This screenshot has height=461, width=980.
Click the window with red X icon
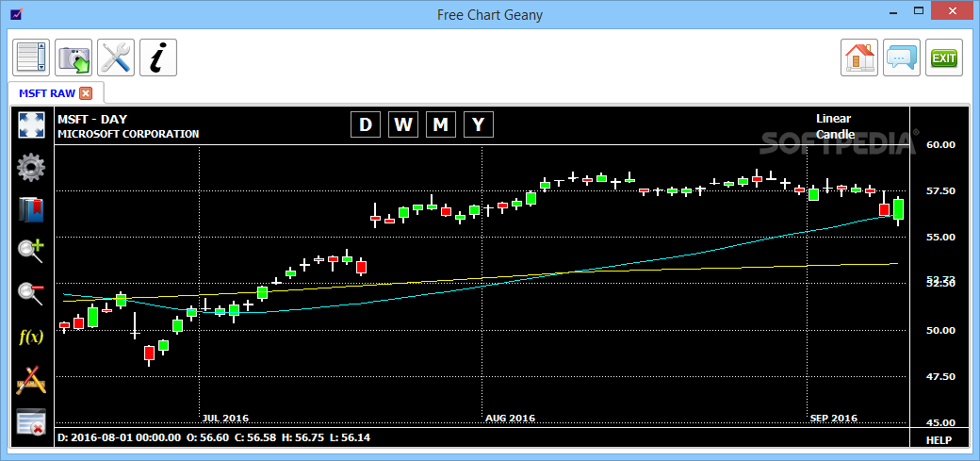(x=31, y=422)
